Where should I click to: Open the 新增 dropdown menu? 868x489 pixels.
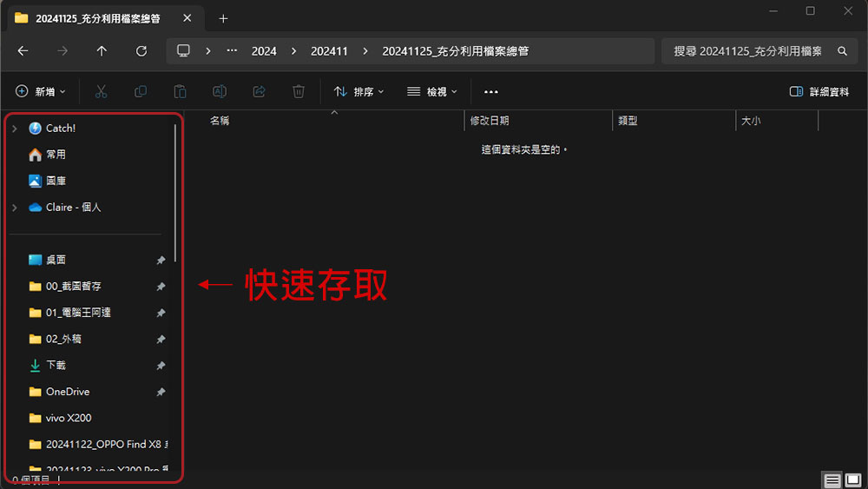click(x=41, y=91)
